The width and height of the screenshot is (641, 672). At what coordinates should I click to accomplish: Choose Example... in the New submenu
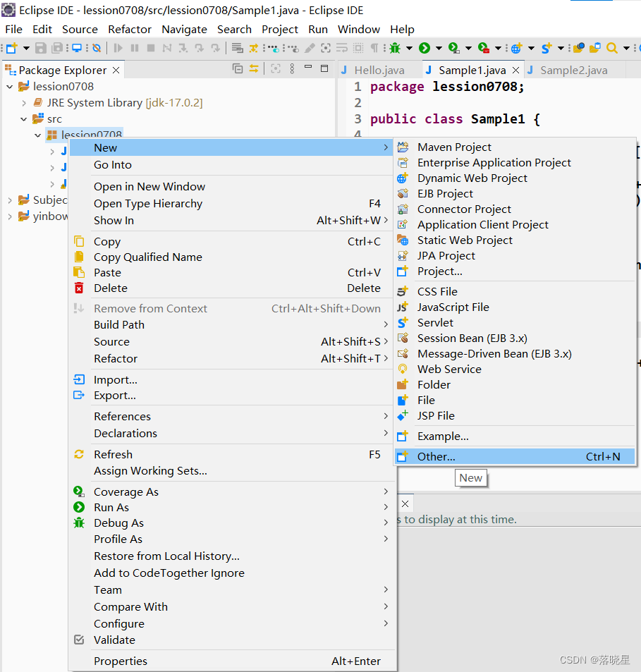point(514,436)
